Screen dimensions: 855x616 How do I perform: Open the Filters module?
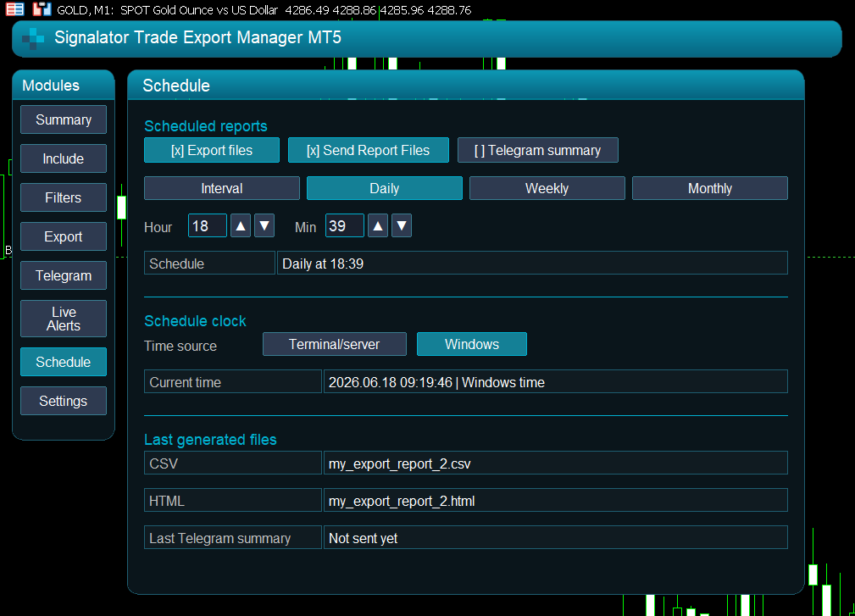click(x=64, y=197)
